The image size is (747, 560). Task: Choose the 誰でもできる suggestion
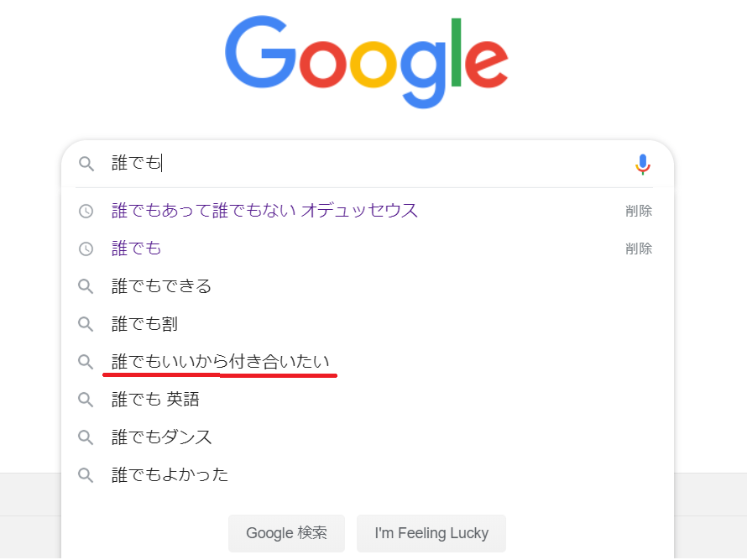tap(161, 286)
